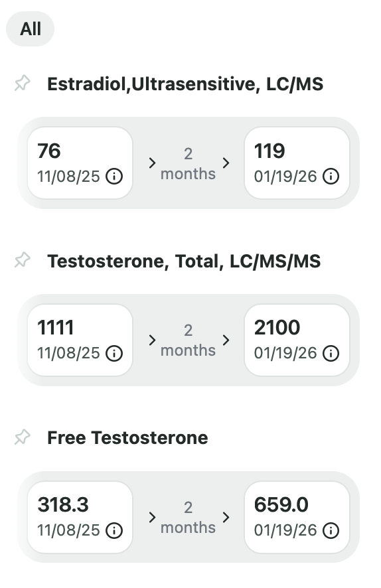Open info icon for Estradiol 11/08/25 result

click(114, 176)
